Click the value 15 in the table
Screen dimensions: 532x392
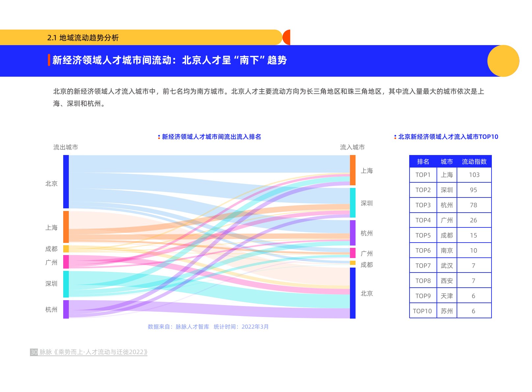click(474, 235)
